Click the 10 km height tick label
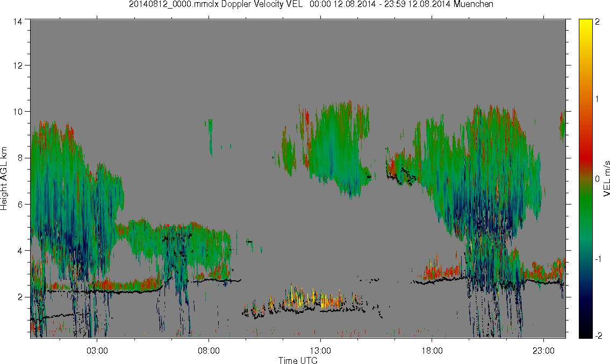 tap(18, 112)
